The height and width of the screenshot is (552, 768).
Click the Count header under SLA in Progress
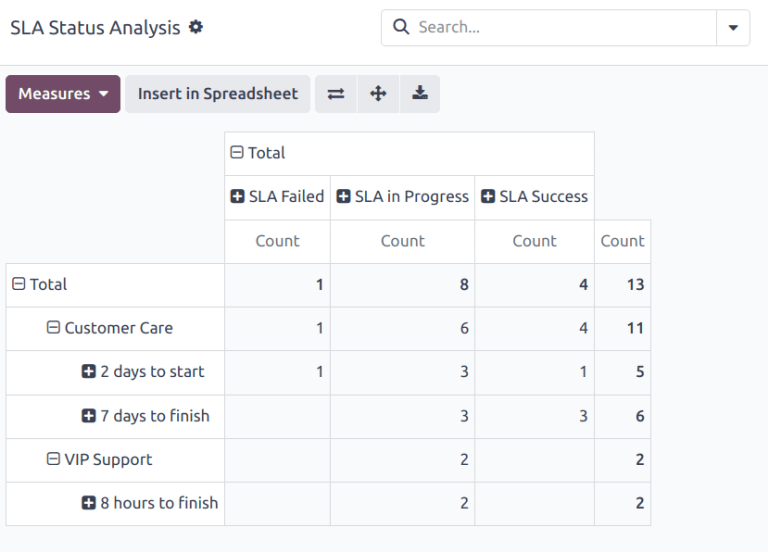pyautogui.click(x=402, y=241)
